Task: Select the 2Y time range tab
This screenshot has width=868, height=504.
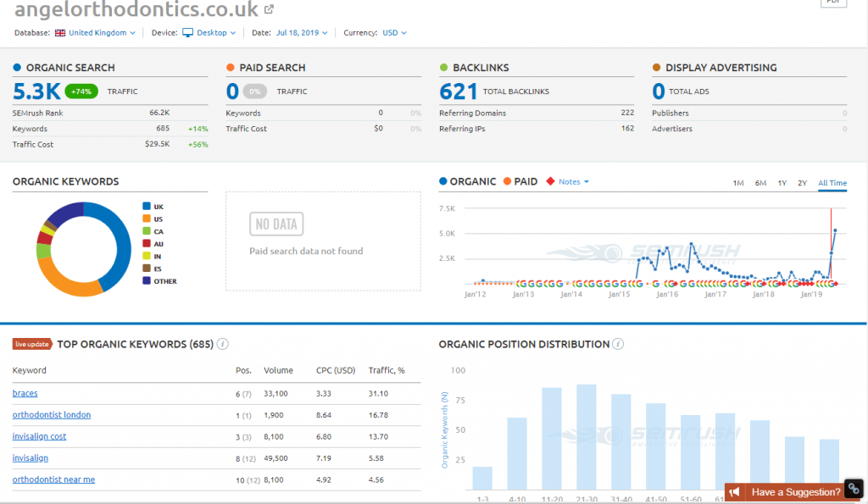Action: point(802,183)
